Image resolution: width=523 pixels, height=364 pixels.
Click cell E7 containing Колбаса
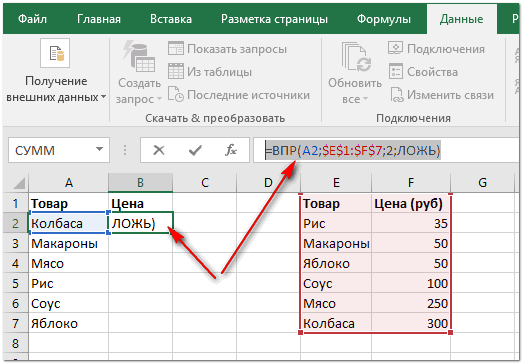336,323
